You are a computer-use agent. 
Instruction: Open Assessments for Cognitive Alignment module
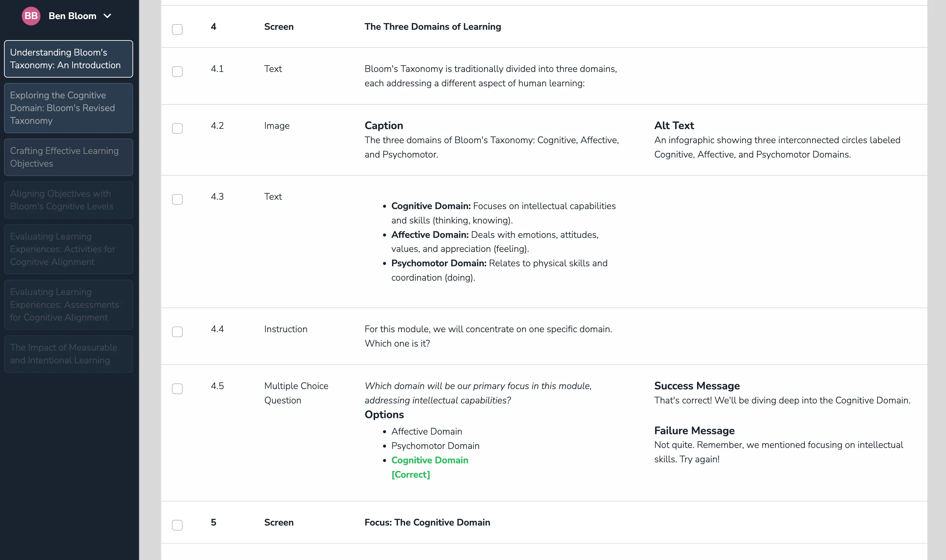[68, 304]
